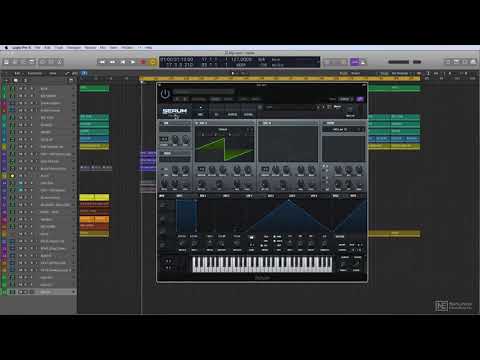Screen dimensions: 480x360
Task: Click the Logic master volume slider in control bar
Action: point(399,62)
